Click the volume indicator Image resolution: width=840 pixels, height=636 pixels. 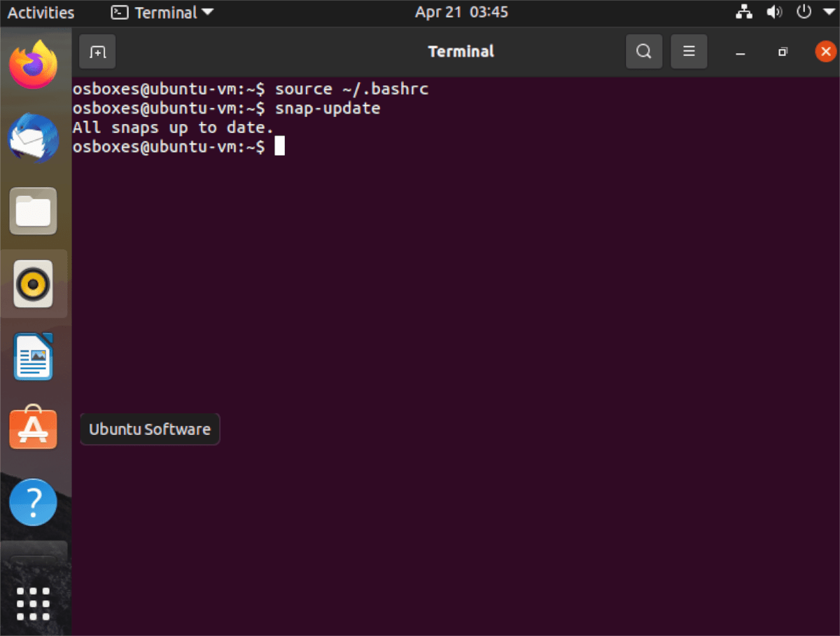point(774,12)
